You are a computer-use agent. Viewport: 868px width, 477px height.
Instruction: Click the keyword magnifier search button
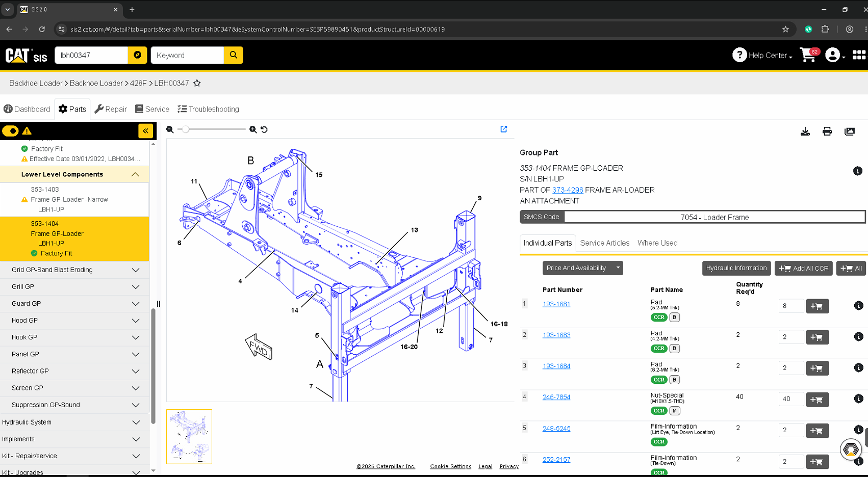click(x=234, y=55)
